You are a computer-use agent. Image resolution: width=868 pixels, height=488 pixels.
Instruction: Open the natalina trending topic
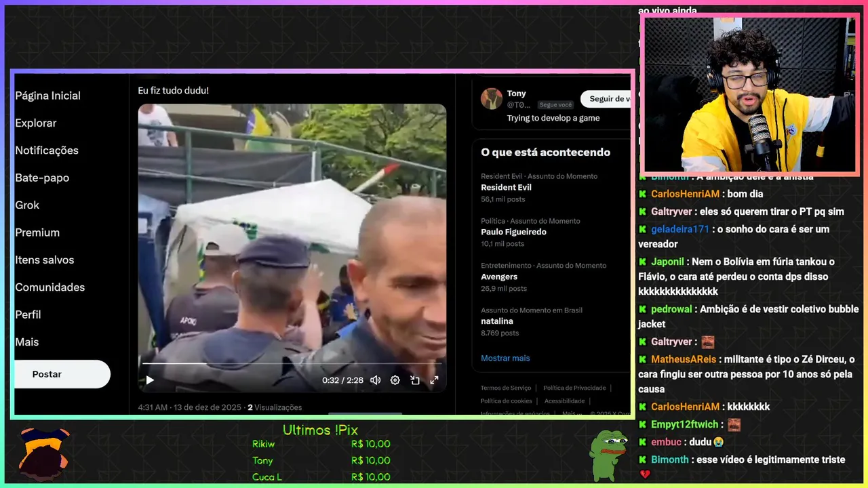497,321
